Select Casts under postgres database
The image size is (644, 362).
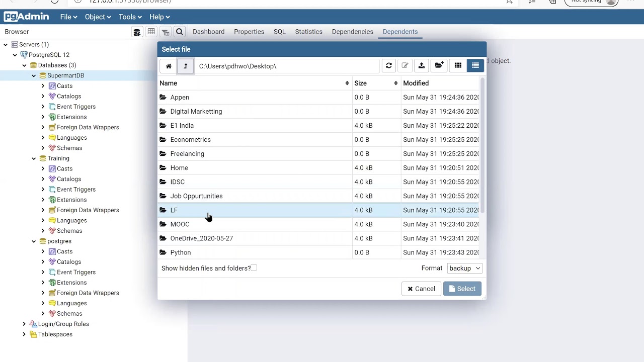(64, 251)
